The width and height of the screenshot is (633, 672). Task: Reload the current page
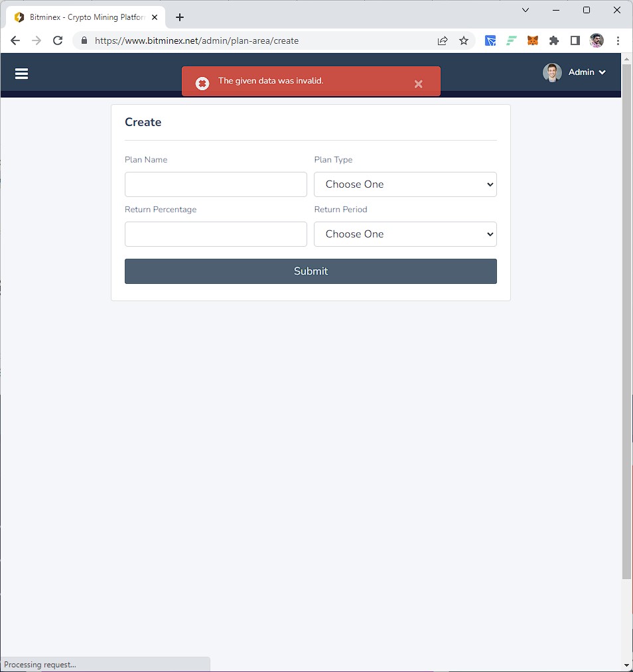click(x=58, y=40)
